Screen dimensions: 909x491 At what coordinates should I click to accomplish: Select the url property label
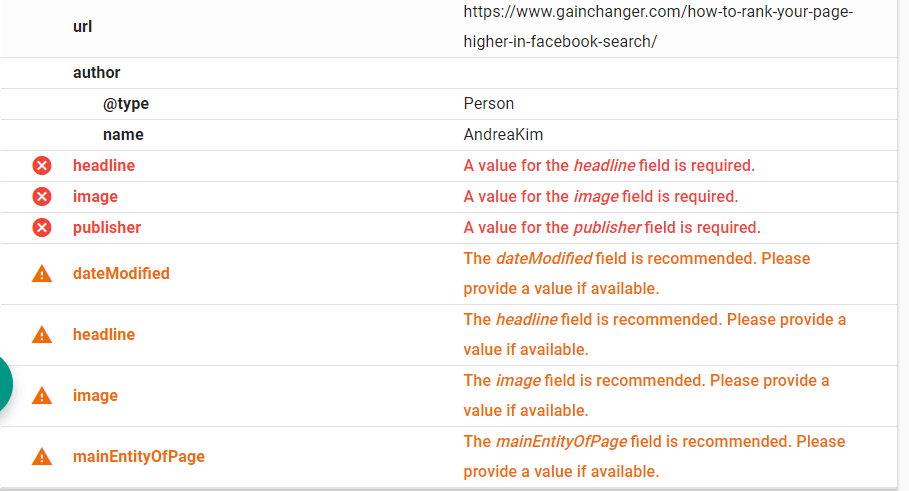tap(82, 27)
